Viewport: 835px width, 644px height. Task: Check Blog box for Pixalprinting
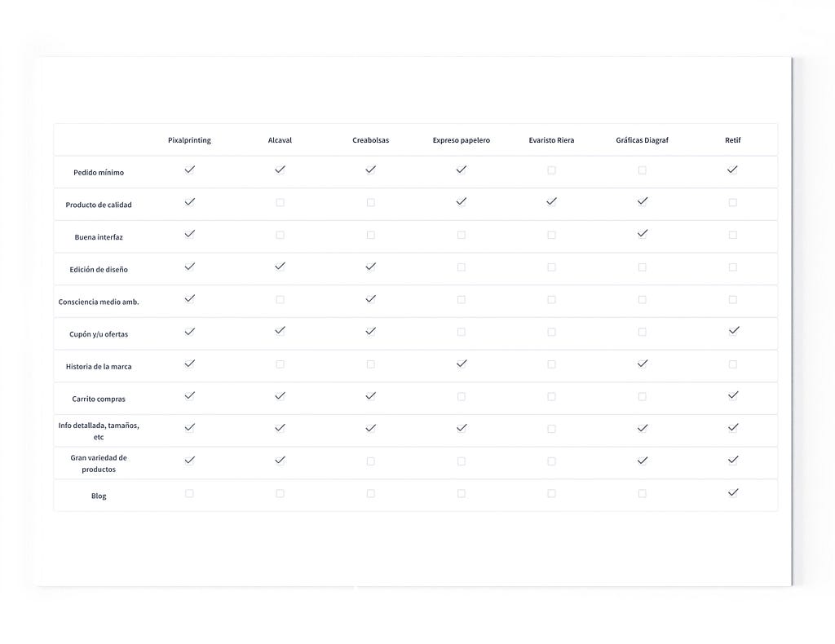click(x=189, y=494)
